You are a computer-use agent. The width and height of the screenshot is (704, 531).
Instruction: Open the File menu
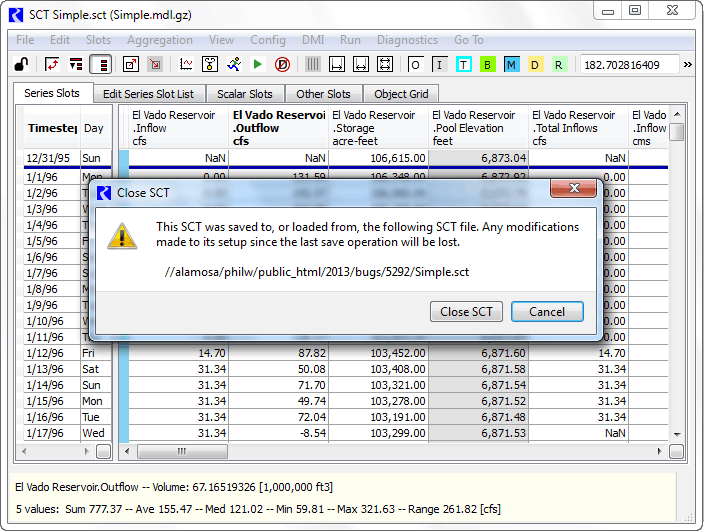pyautogui.click(x=25, y=40)
